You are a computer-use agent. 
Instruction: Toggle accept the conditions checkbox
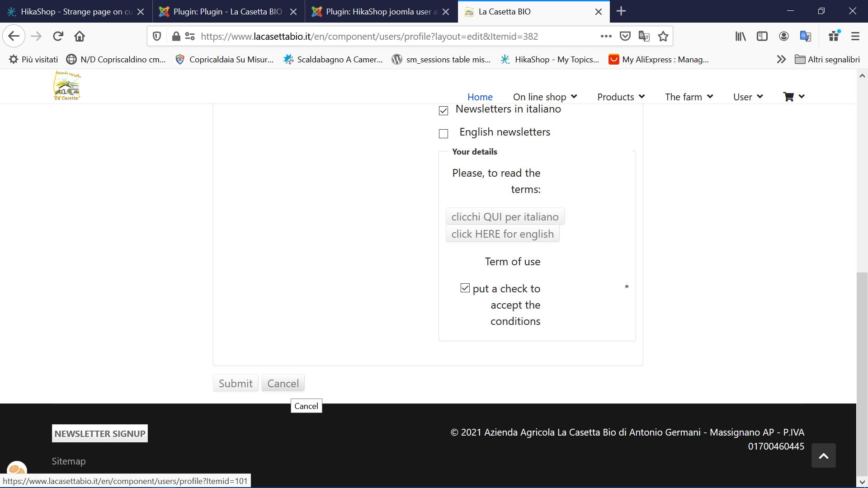[x=465, y=288]
